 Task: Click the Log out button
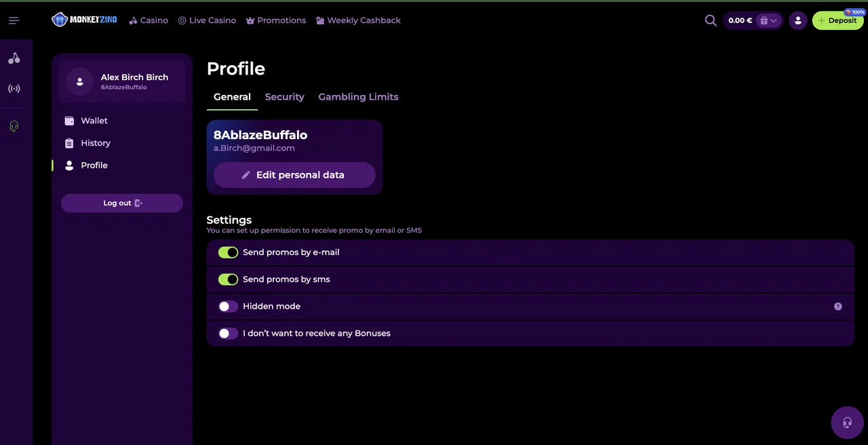(122, 203)
